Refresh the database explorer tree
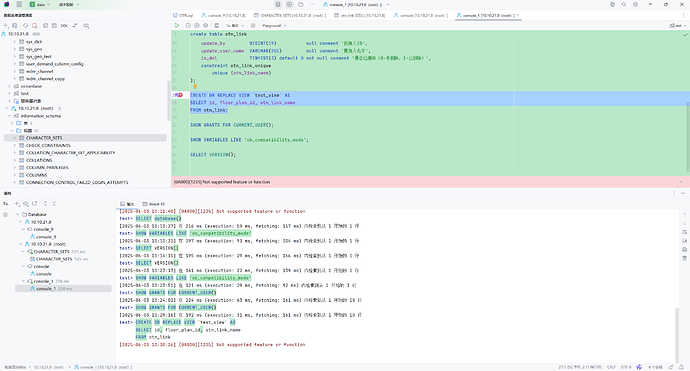Image resolution: width=690 pixels, height=371 pixels. 25,26
